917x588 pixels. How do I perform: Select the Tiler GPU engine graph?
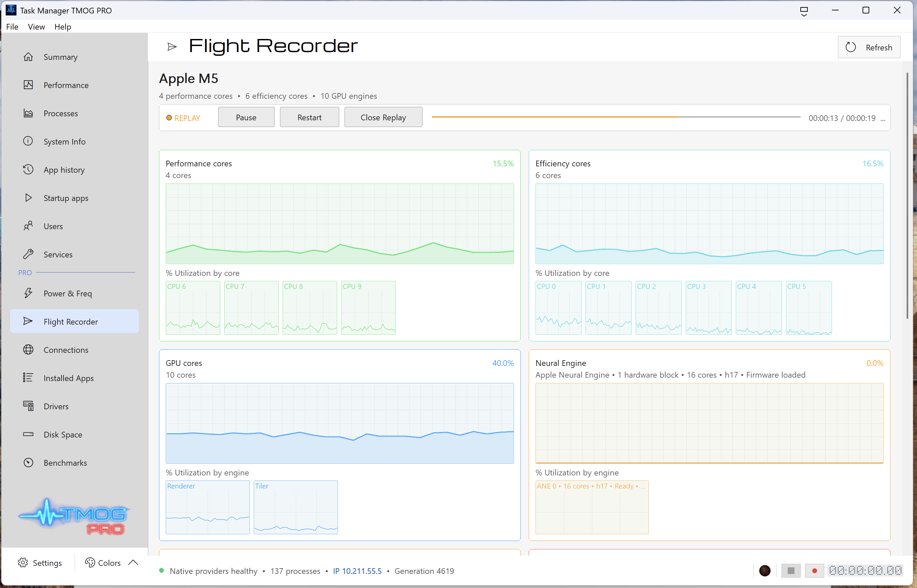pos(295,507)
